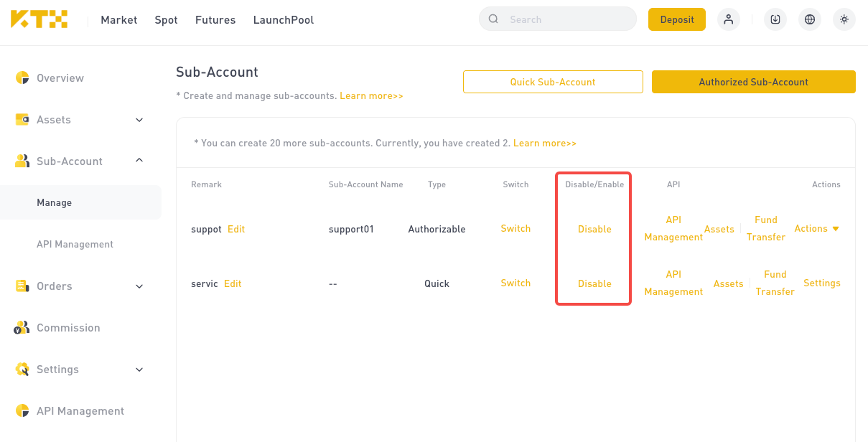Click the Overview sidebar icon
The width and height of the screenshot is (868, 442).
point(22,77)
